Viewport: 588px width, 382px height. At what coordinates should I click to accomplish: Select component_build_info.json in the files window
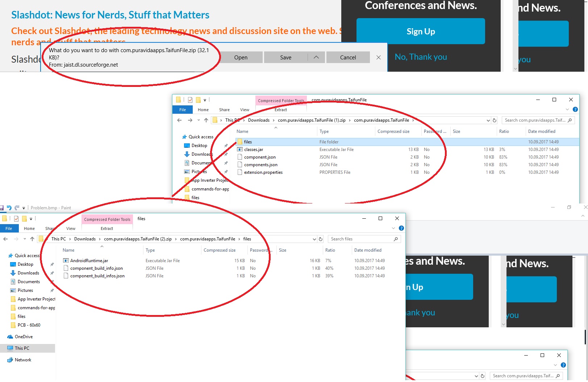pyautogui.click(x=96, y=268)
